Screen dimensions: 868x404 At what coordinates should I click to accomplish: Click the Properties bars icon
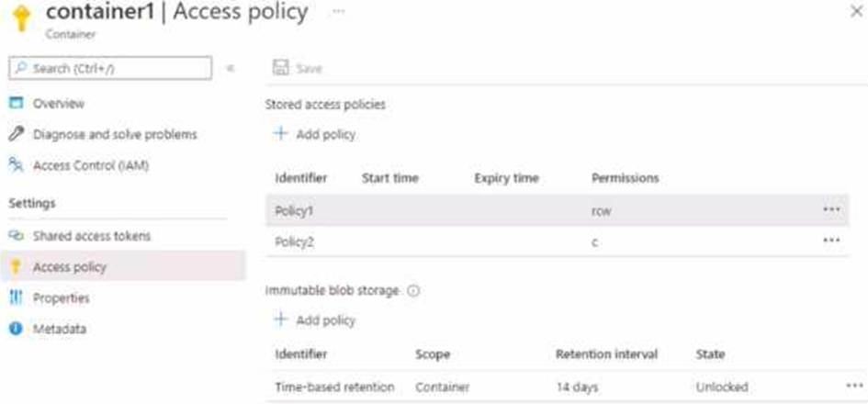[x=16, y=297]
